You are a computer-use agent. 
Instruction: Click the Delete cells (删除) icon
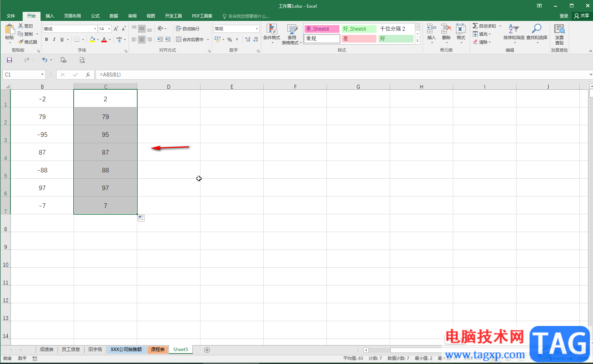click(x=446, y=29)
